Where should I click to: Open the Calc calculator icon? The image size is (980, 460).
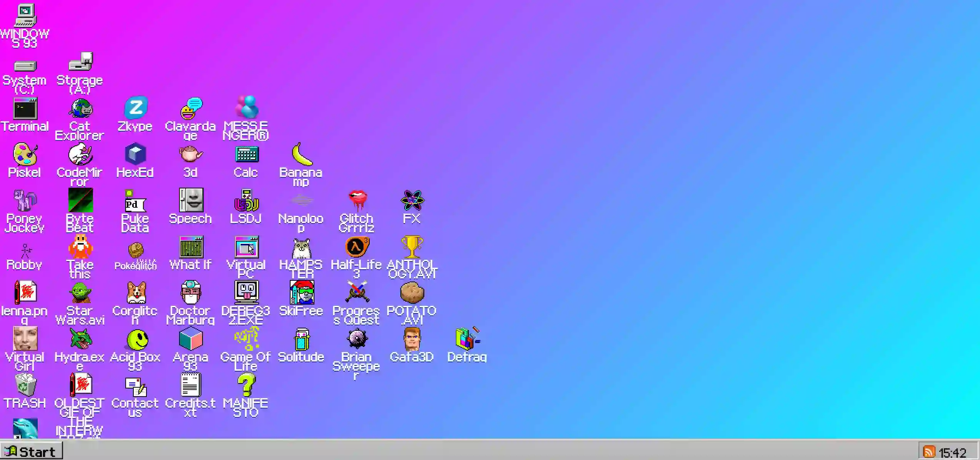coord(246,155)
